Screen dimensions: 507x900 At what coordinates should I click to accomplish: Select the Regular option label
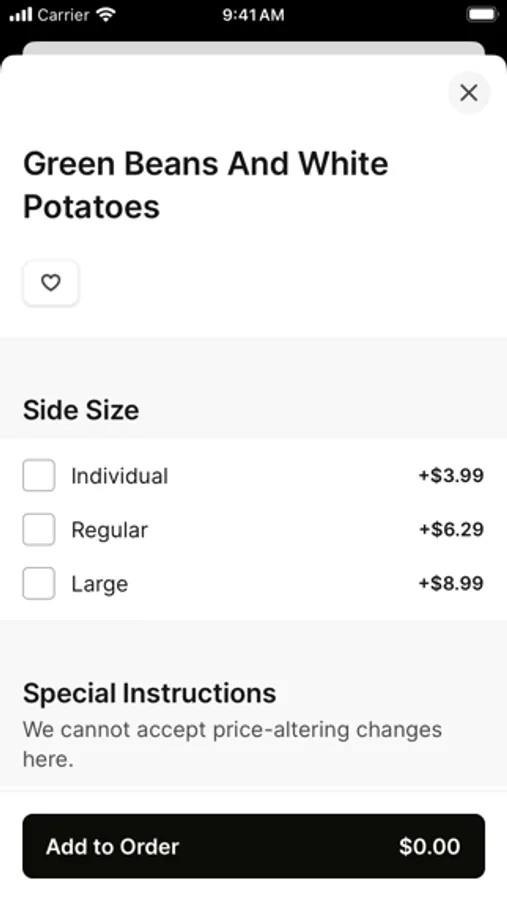(109, 530)
